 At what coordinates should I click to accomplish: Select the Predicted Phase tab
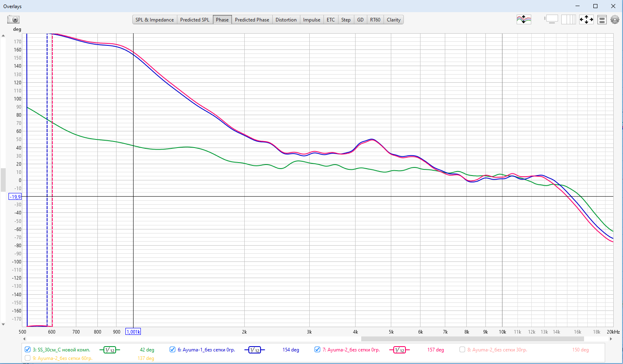click(252, 20)
